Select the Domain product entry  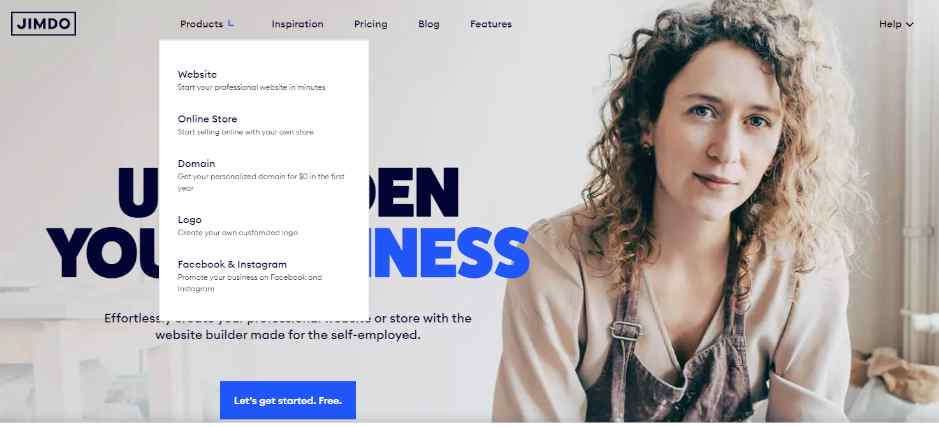pos(196,163)
